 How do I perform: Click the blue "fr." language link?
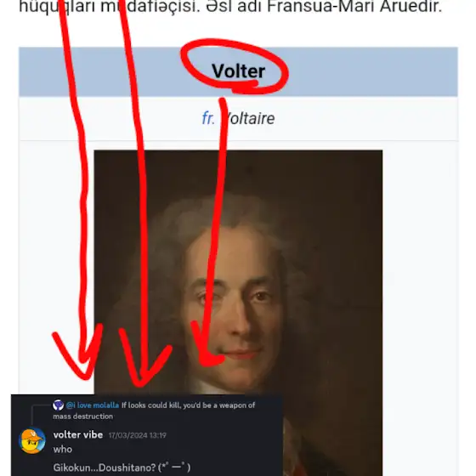208,118
